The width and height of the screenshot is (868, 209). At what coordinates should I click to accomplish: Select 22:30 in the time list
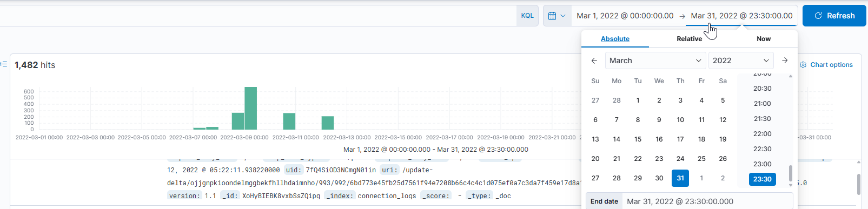[x=762, y=149]
